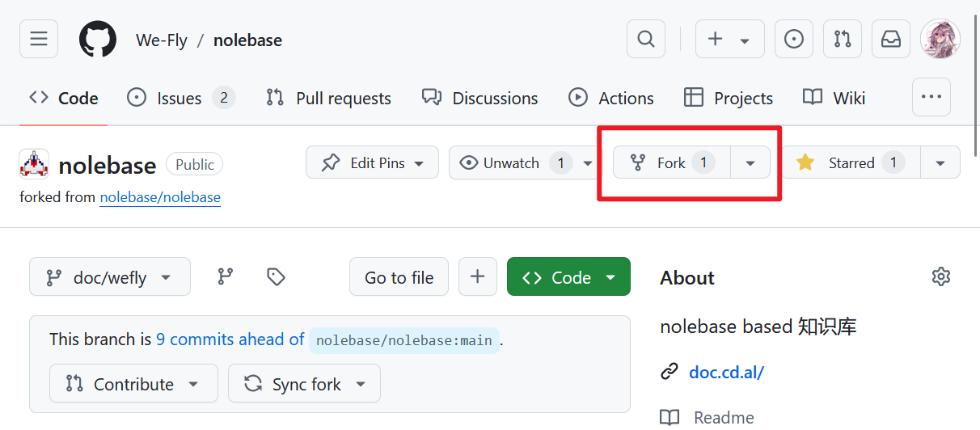Open the nolebase/nolebase upstream link
The width and height of the screenshot is (980, 430).
[160, 197]
